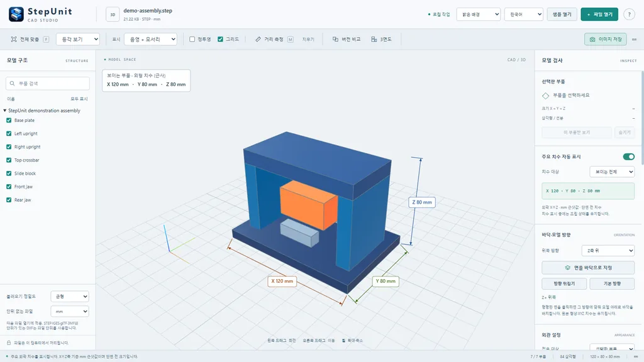The height and width of the screenshot is (362, 644).
Task: Open the 등각 보기 view dropdown
Action: click(x=77, y=40)
